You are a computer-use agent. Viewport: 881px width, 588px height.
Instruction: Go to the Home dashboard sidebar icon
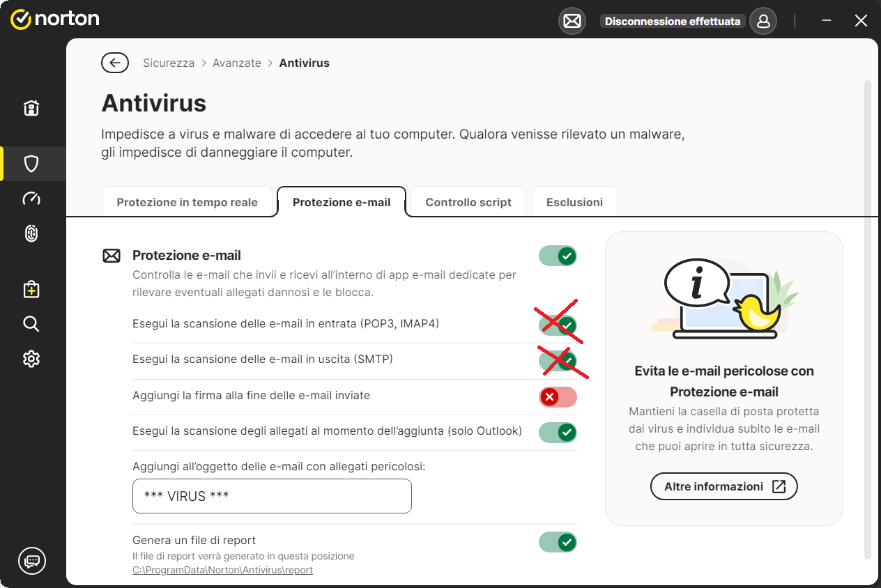pos(31,108)
